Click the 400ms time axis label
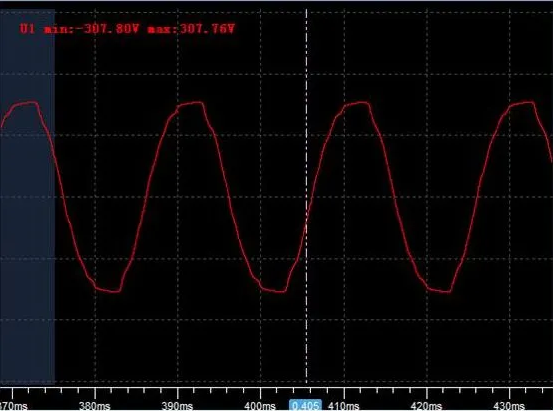The image size is (553, 411). tap(260, 406)
